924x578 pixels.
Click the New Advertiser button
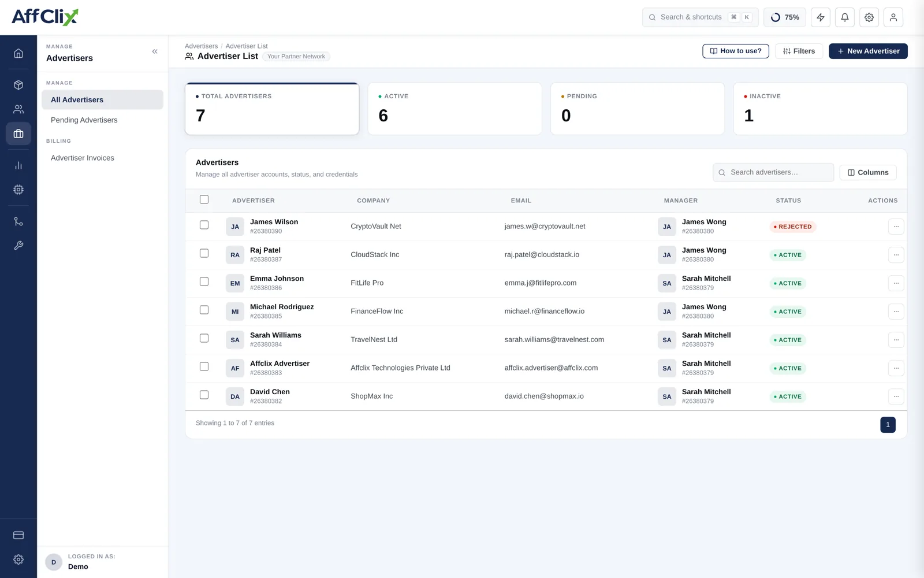[x=868, y=51]
